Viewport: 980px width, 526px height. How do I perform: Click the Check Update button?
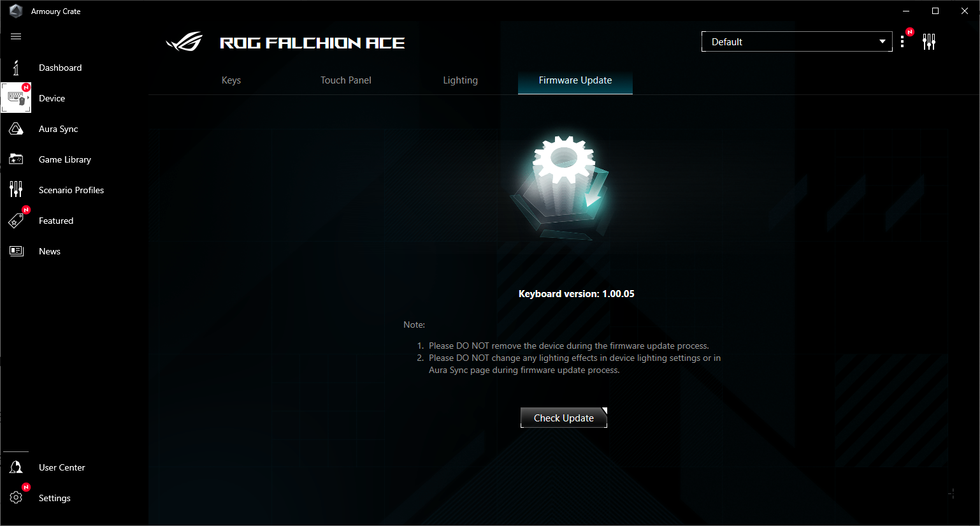pos(564,418)
